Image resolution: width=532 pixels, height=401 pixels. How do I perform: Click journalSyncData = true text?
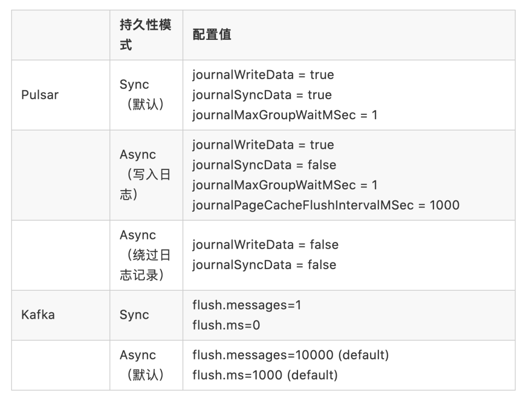[x=262, y=95]
